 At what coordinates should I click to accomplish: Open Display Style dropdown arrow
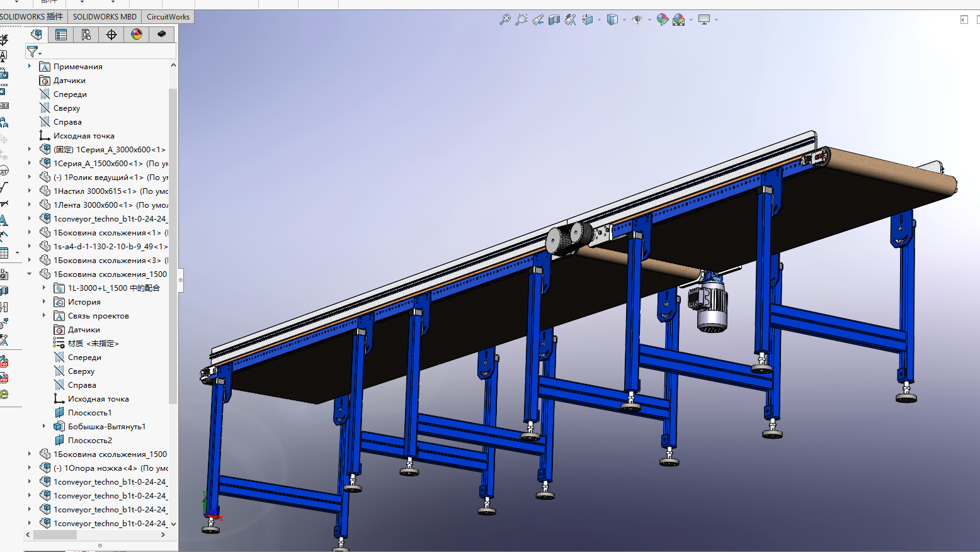(x=624, y=20)
